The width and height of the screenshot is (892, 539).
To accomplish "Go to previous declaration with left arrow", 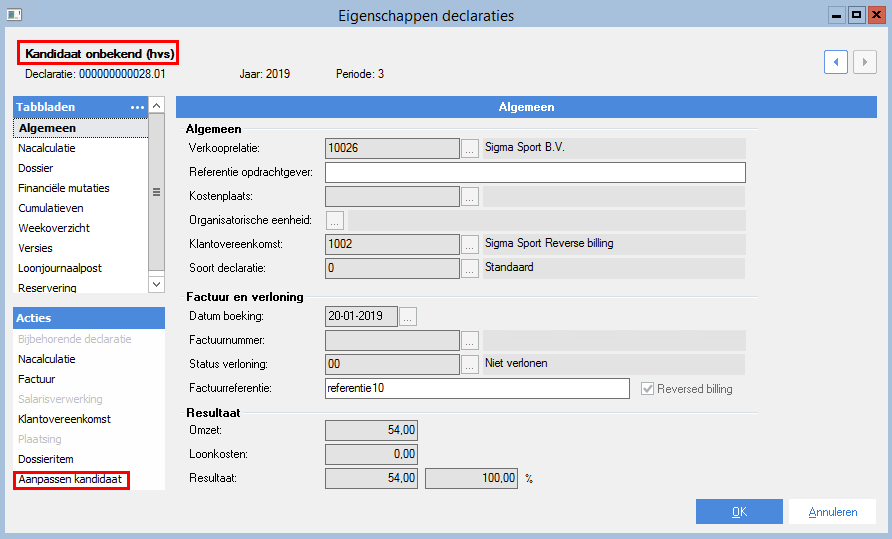I will 836,62.
